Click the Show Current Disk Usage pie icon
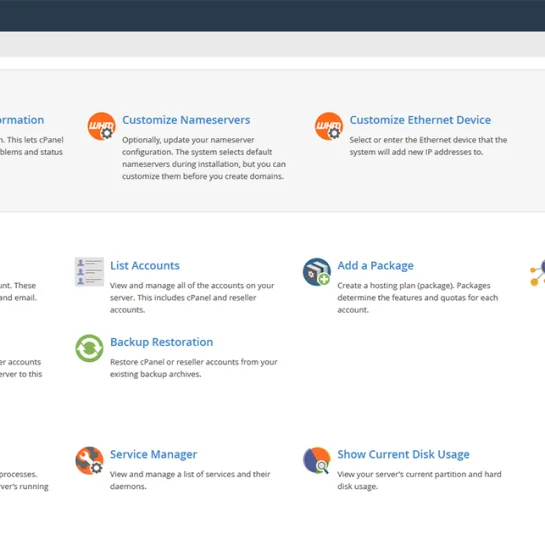545x545 pixels. (317, 461)
